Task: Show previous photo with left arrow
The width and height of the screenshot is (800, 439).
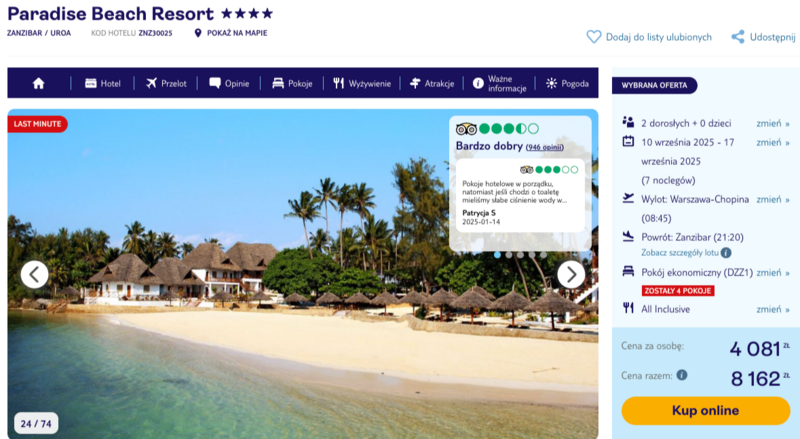Action: click(35, 274)
